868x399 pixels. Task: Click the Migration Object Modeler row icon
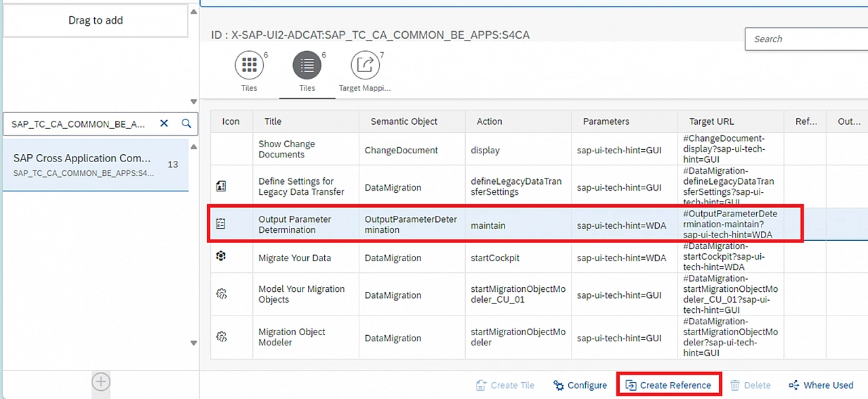click(x=221, y=337)
